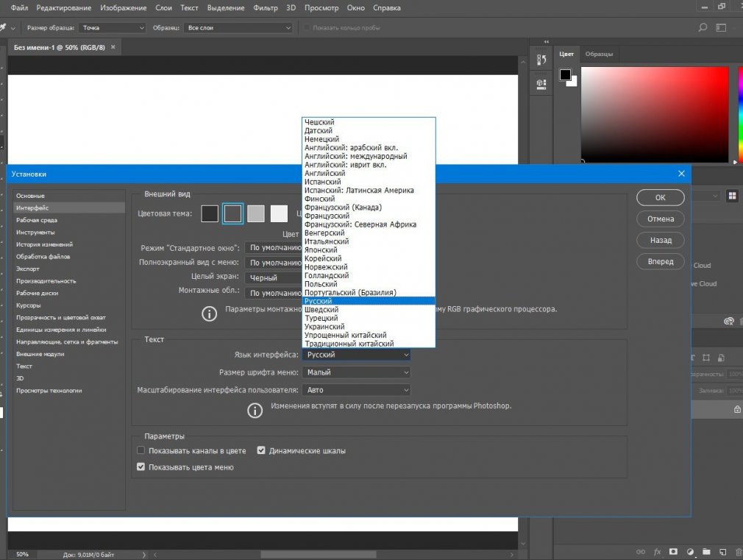Screen dimensions: 743x560
Task: Switch to the Образцы tab
Action: 599,54
